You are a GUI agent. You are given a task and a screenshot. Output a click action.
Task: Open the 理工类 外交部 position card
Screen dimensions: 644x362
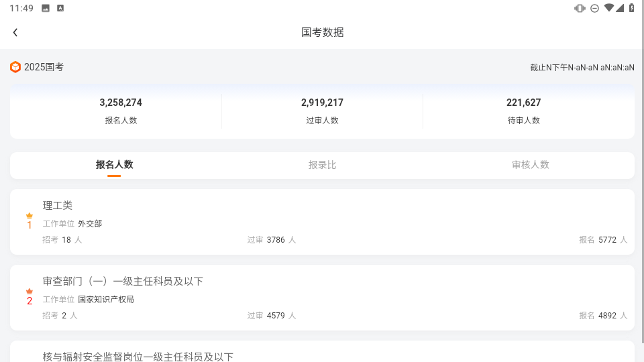pyautogui.click(x=322, y=222)
